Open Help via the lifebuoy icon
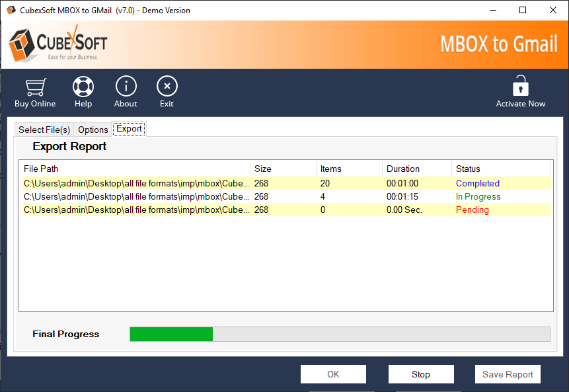 click(83, 87)
